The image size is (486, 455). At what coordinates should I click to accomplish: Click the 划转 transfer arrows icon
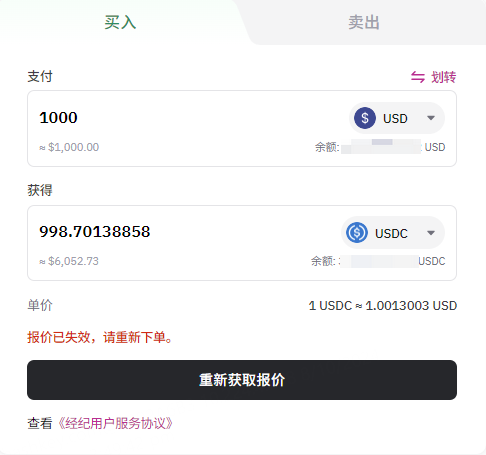coord(417,77)
